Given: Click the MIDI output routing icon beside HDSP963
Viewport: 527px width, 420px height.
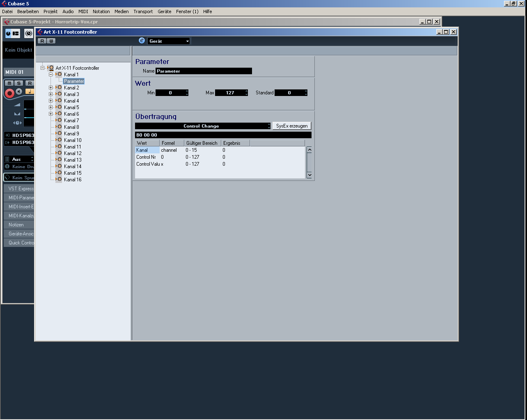Looking at the screenshot, I should pyautogui.click(x=7, y=142).
